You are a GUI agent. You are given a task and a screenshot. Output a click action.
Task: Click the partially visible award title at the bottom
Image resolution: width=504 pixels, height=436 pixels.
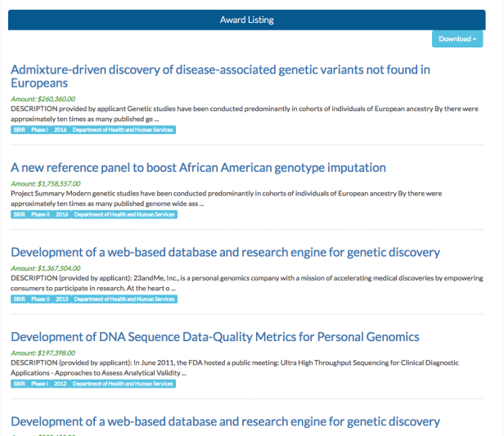point(225,422)
